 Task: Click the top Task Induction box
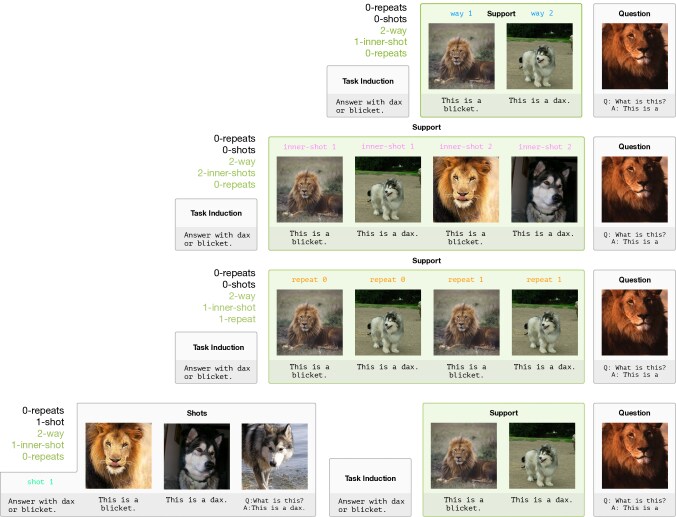(x=368, y=91)
